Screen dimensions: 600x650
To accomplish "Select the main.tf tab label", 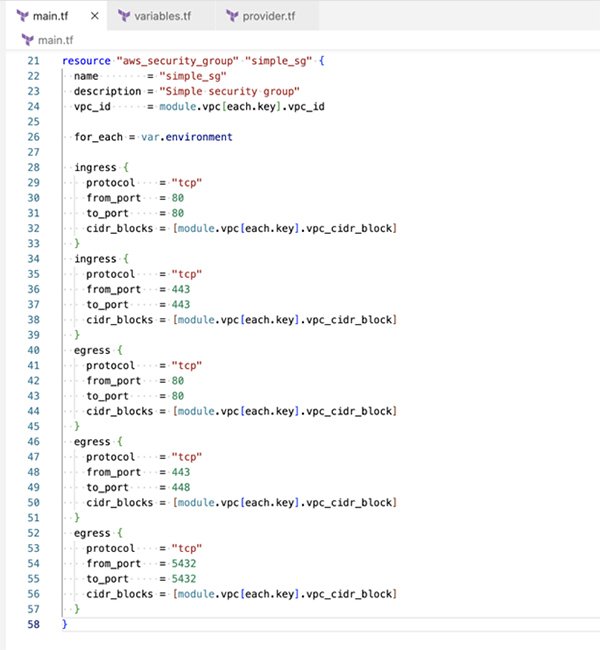I will pyautogui.click(x=56, y=16).
